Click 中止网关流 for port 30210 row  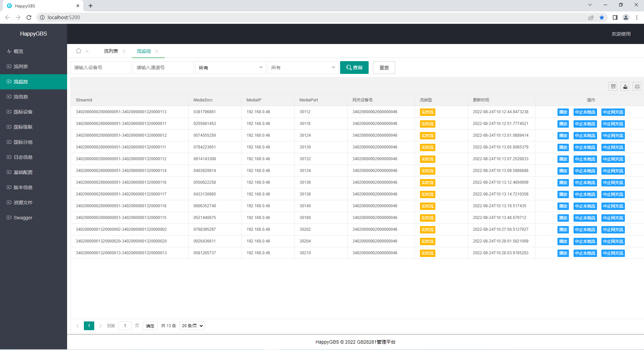[613, 253]
